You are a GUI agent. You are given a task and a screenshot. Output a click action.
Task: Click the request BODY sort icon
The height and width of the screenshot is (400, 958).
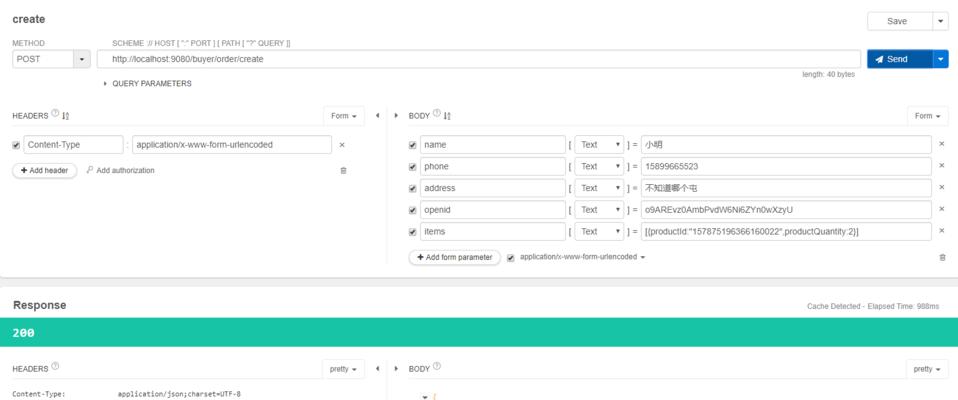coord(447,115)
